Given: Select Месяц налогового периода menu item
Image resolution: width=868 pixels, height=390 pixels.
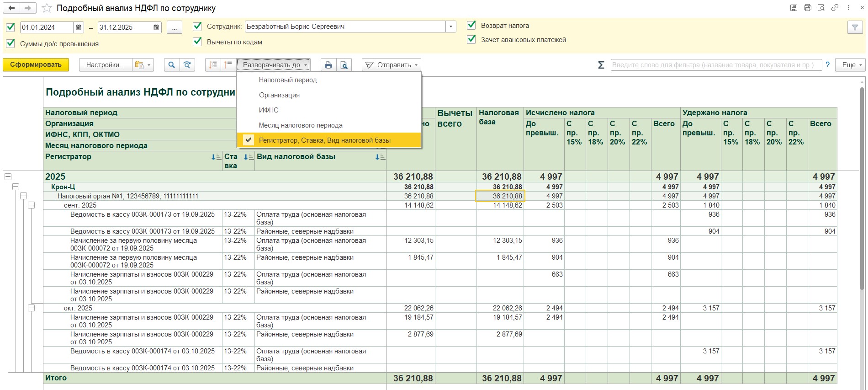Looking at the screenshot, I should [300, 125].
